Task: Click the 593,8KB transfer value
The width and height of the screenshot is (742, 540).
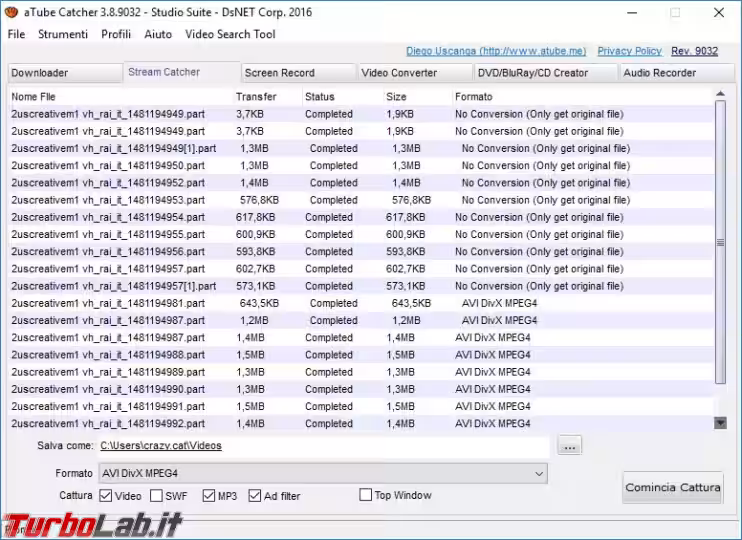Action: tap(256, 252)
